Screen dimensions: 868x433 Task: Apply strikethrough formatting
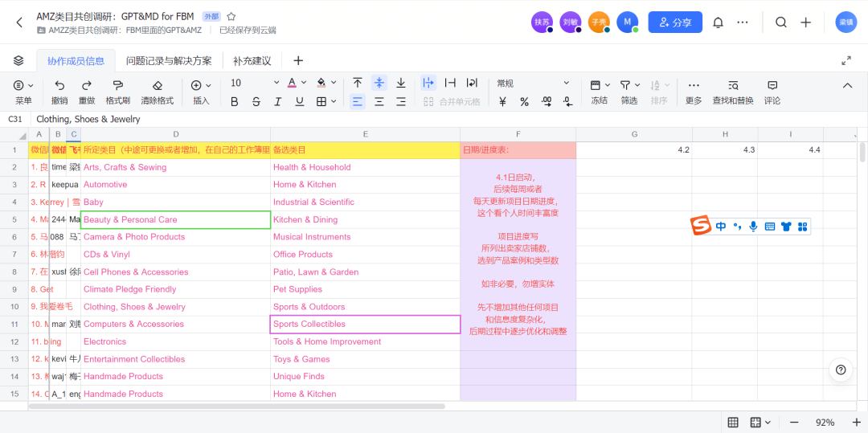(256, 102)
